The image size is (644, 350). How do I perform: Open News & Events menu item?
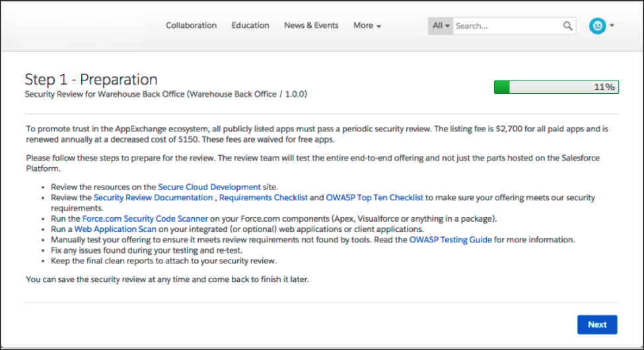click(311, 26)
